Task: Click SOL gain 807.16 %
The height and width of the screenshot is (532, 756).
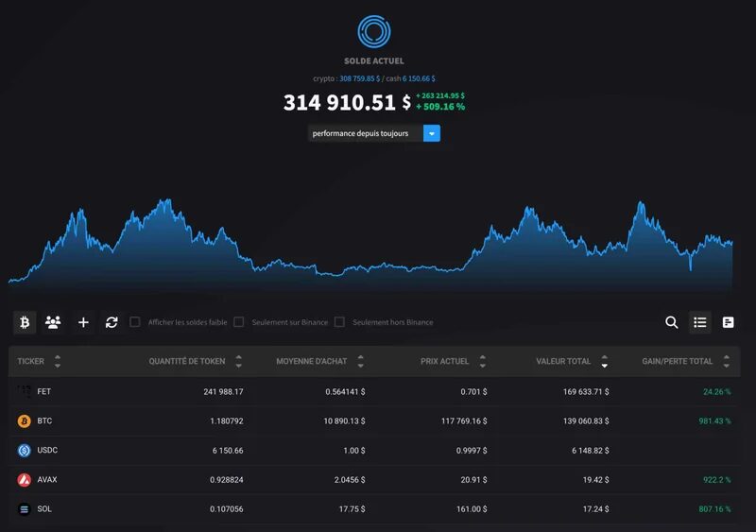Action: [715, 509]
